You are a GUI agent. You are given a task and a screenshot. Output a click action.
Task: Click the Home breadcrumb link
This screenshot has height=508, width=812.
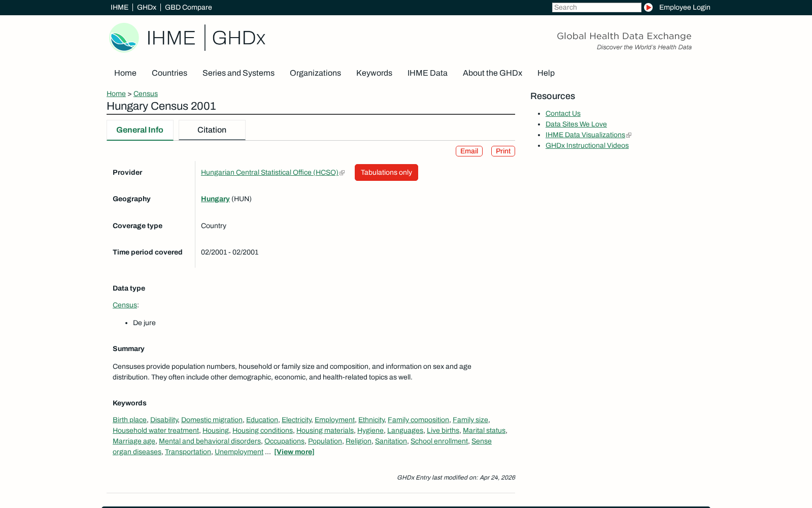[116, 93]
